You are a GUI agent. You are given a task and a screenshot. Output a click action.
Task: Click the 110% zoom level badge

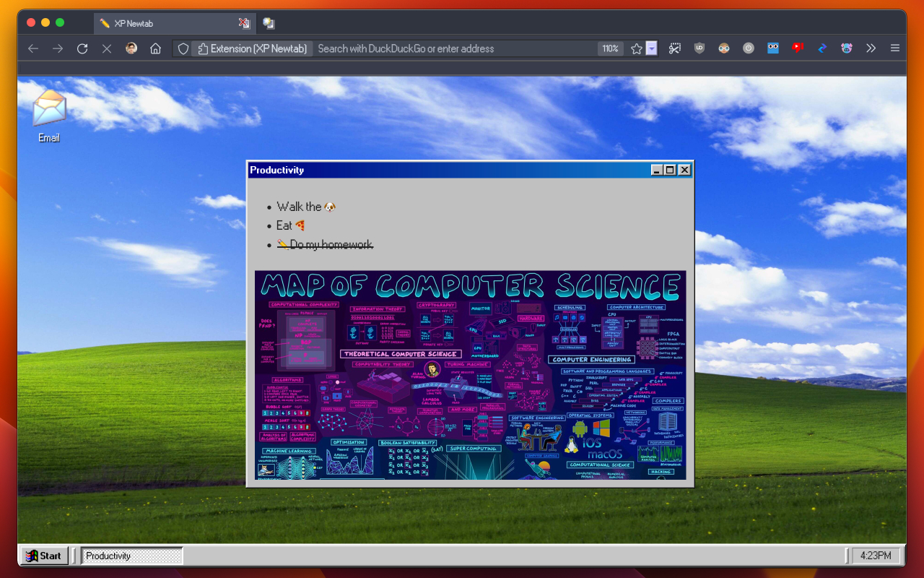click(610, 48)
